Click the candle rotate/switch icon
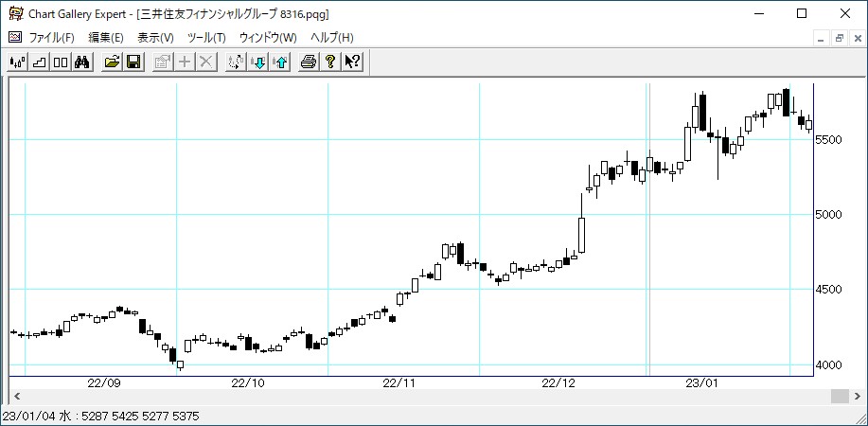Screen dimensions: 868x426 point(237,62)
